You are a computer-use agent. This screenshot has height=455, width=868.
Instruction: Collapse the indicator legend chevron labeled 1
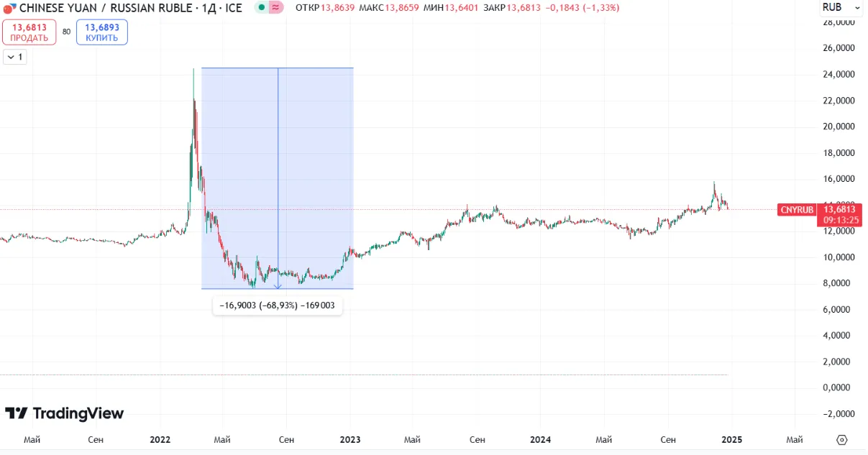14,57
